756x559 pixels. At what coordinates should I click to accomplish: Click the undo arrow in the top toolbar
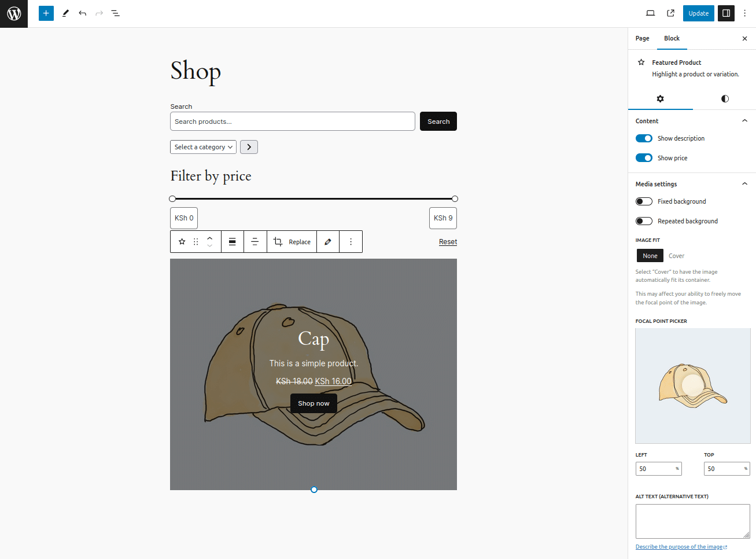coord(82,13)
